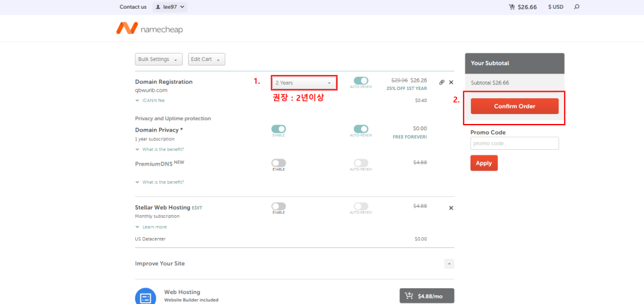Expand Domain Privacy What is the benefit

point(159,149)
